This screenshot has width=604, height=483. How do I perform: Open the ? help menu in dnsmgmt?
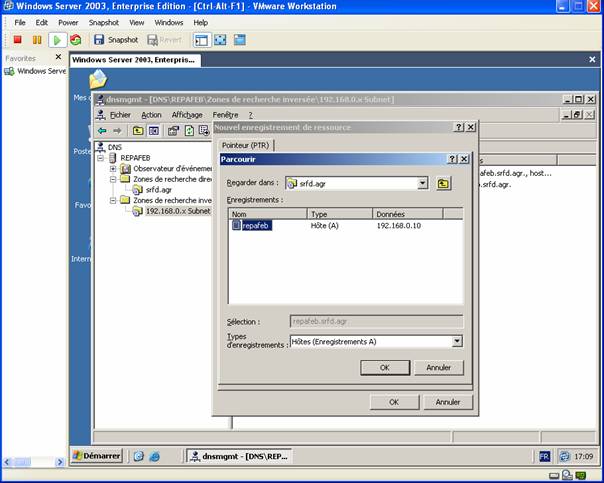tap(250, 115)
